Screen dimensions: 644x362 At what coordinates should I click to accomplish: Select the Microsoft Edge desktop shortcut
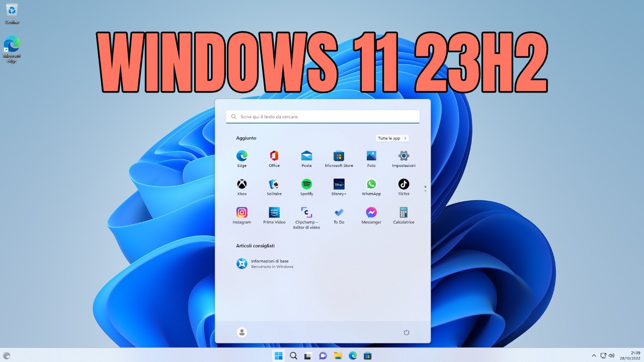tap(12, 49)
